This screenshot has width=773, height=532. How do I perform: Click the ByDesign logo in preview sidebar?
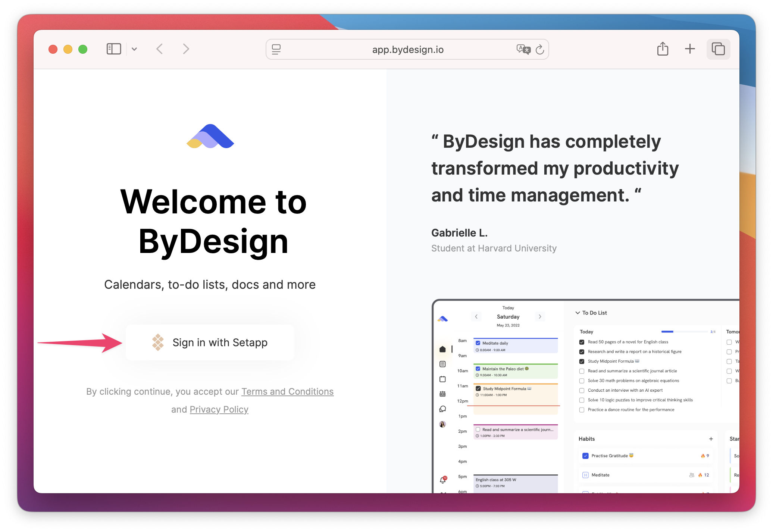(x=442, y=319)
